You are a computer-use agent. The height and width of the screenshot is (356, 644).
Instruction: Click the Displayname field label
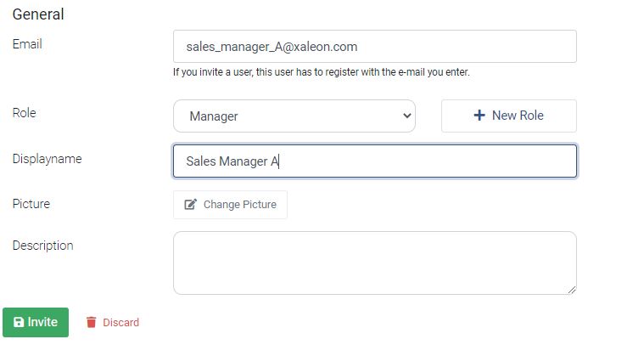[x=48, y=159]
